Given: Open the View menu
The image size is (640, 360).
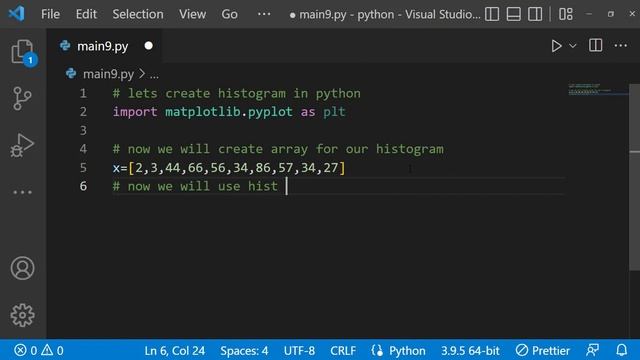Looking at the screenshot, I should coord(192,14).
